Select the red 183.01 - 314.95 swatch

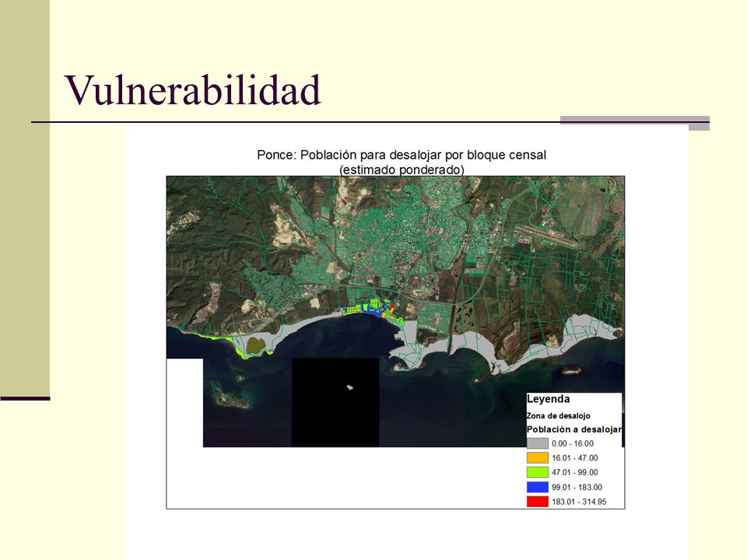click(x=538, y=502)
